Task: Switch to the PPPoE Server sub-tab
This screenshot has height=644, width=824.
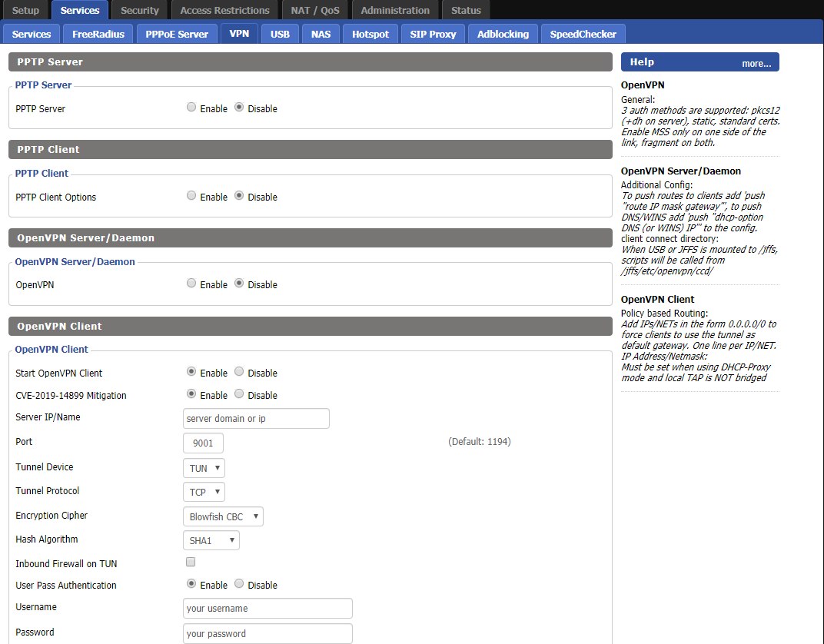Action: [177, 34]
